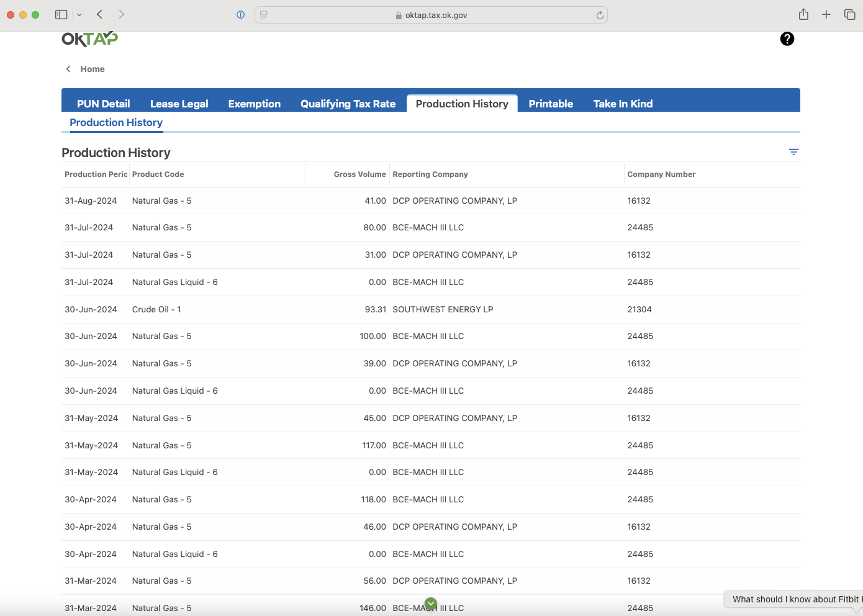The height and width of the screenshot is (616, 863).
Task: Open the sidebar dropdown arrow in Safari
Action: [79, 14]
